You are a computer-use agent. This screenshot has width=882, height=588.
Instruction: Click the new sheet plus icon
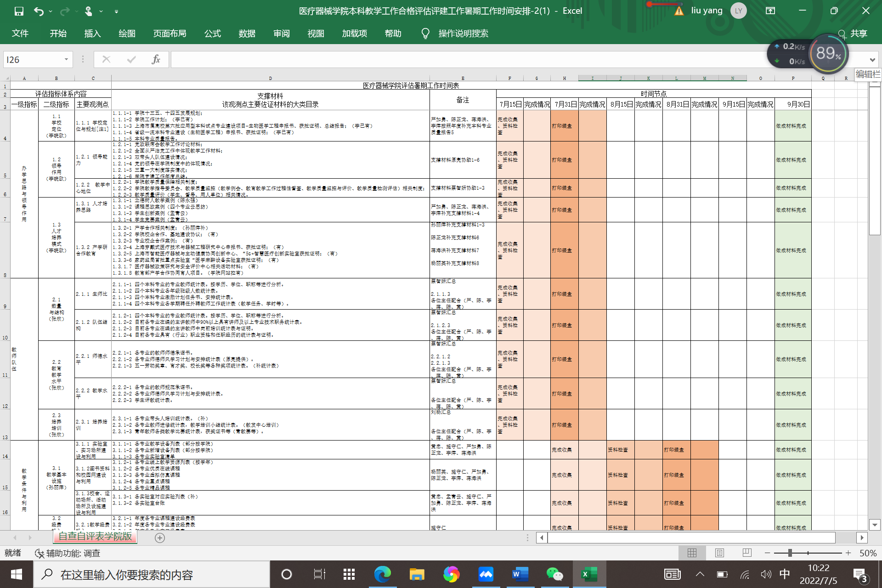[x=160, y=538]
